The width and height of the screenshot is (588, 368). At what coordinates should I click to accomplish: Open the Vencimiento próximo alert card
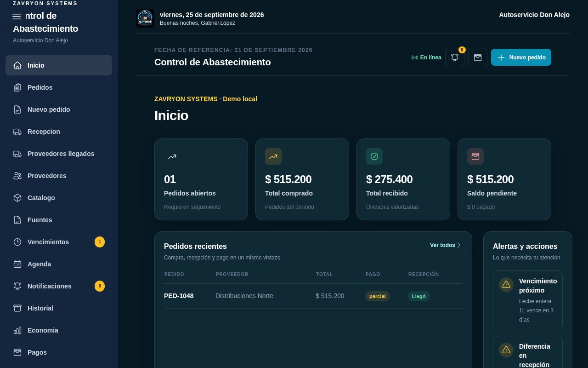tap(528, 300)
